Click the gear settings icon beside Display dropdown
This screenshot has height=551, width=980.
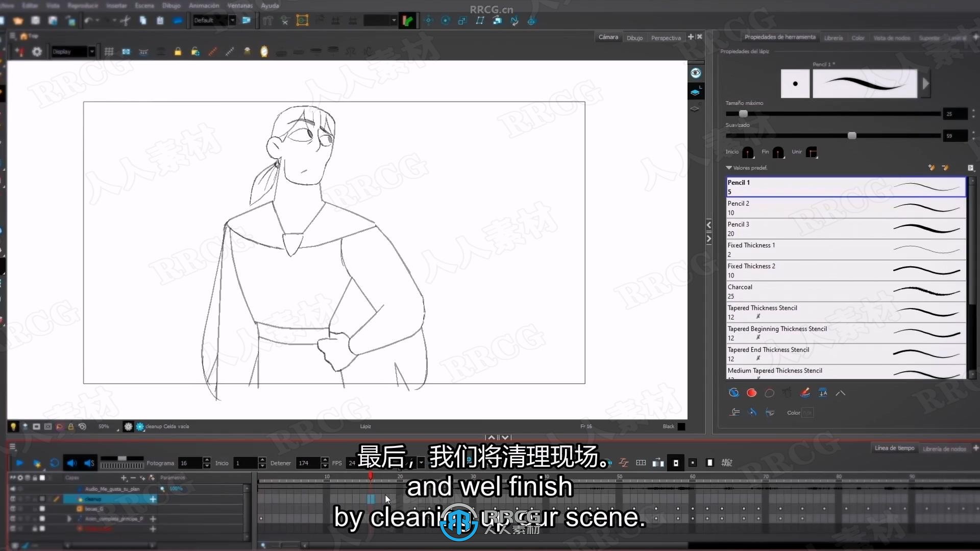[37, 52]
